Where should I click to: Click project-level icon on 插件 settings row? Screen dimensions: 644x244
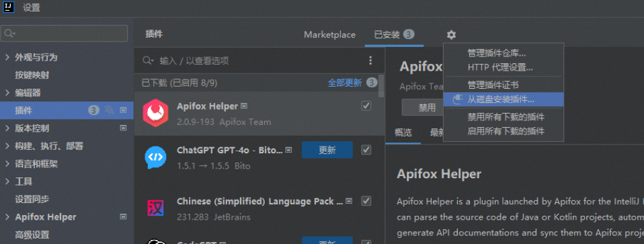[x=123, y=110]
